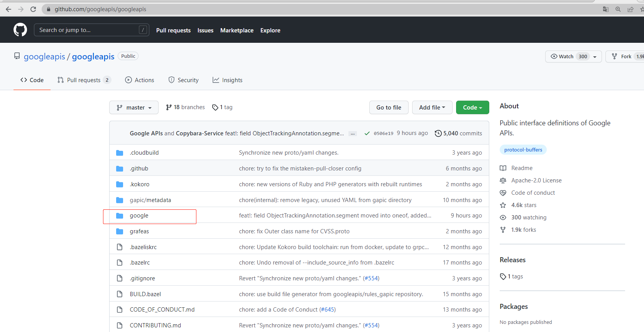Click the Go to file button
The image size is (644, 332).
[389, 108]
